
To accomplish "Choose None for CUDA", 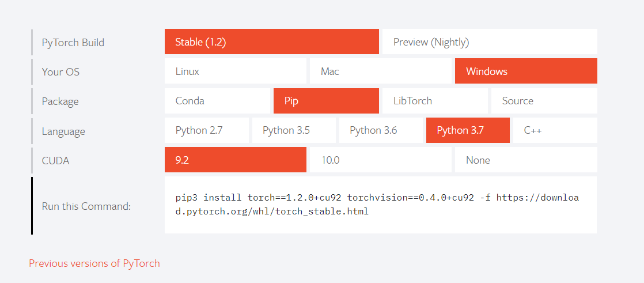I will (526, 160).
